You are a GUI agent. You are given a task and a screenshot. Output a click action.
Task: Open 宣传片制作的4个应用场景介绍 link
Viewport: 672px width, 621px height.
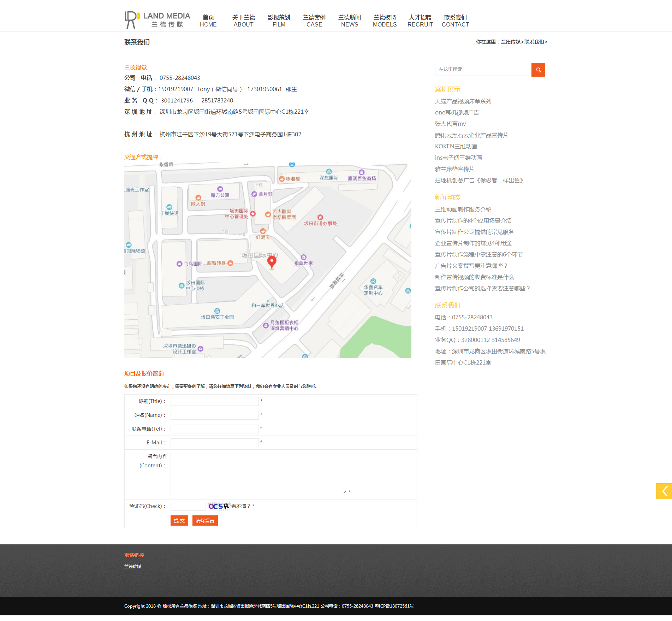click(x=473, y=221)
